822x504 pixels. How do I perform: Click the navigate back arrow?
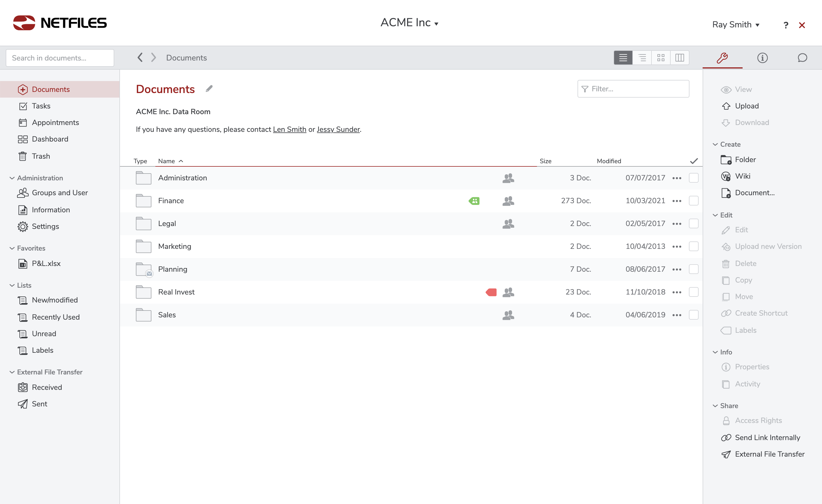pos(140,57)
